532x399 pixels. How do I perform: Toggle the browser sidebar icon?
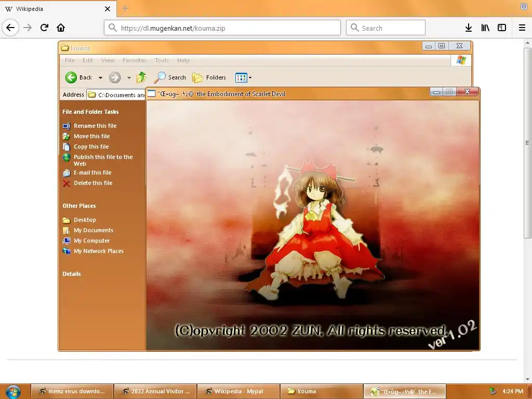(x=502, y=28)
